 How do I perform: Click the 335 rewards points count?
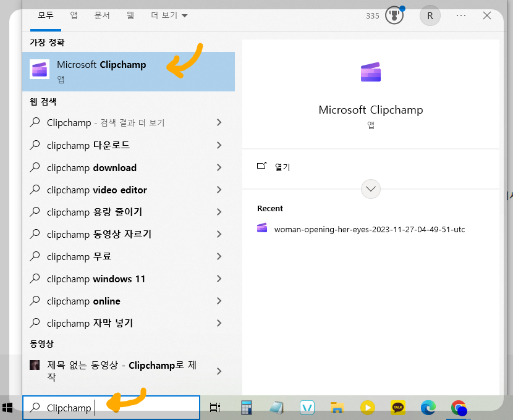(372, 15)
